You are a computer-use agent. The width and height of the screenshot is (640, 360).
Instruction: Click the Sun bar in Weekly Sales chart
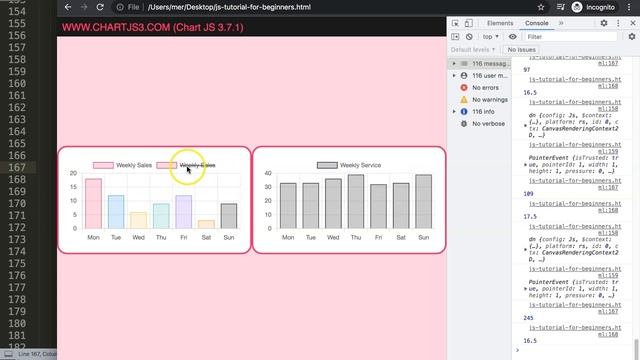pos(229,216)
